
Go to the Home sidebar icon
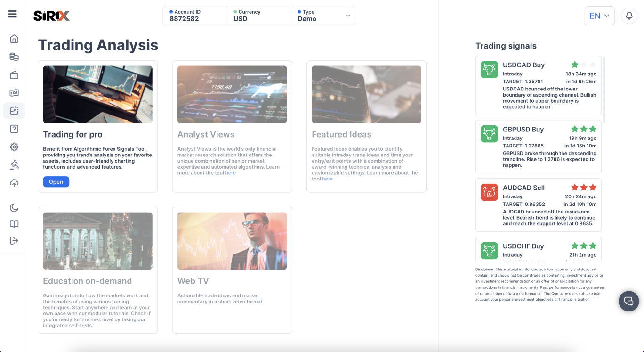point(14,39)
